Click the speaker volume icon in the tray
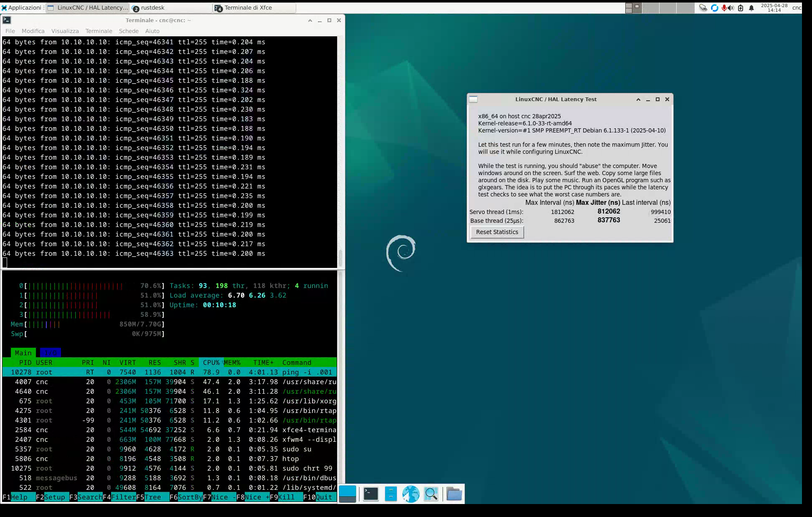The height and width of the screenshot is (517, 812). [731, 8]
